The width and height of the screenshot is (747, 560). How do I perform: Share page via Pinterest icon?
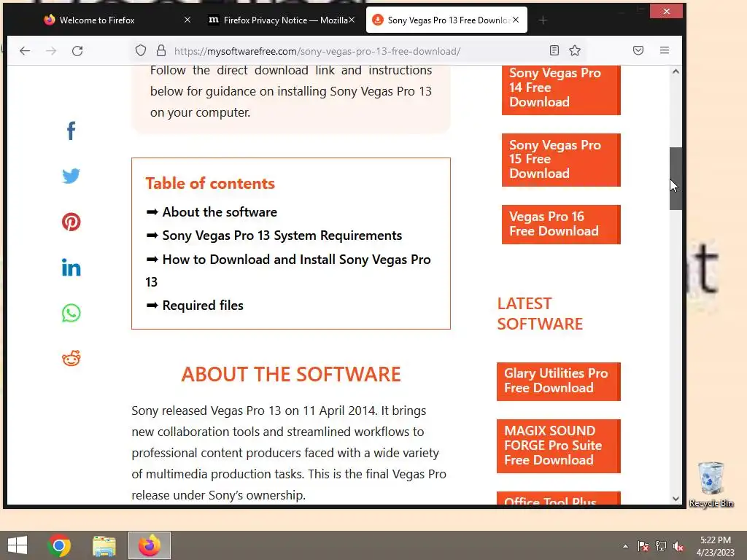(x=71, y=222)
